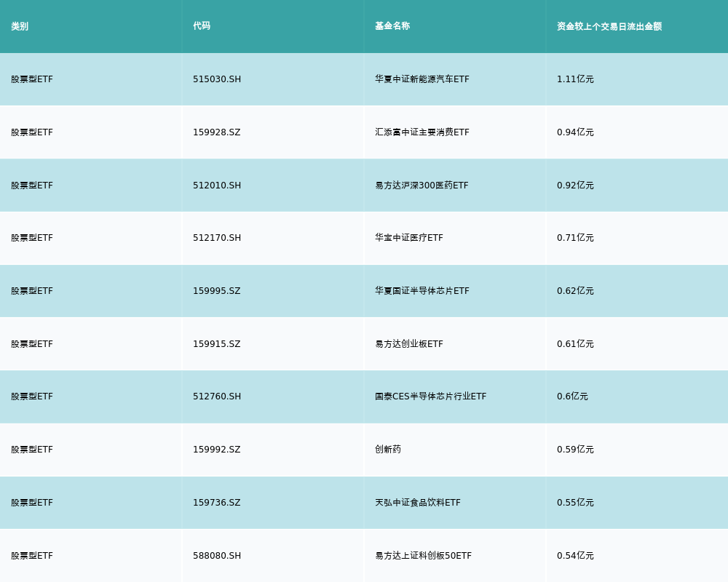The width and height of the screenshot is (728, 582).
Task: Select outflow amount 0.92亿元
Action: coord(575,186)
